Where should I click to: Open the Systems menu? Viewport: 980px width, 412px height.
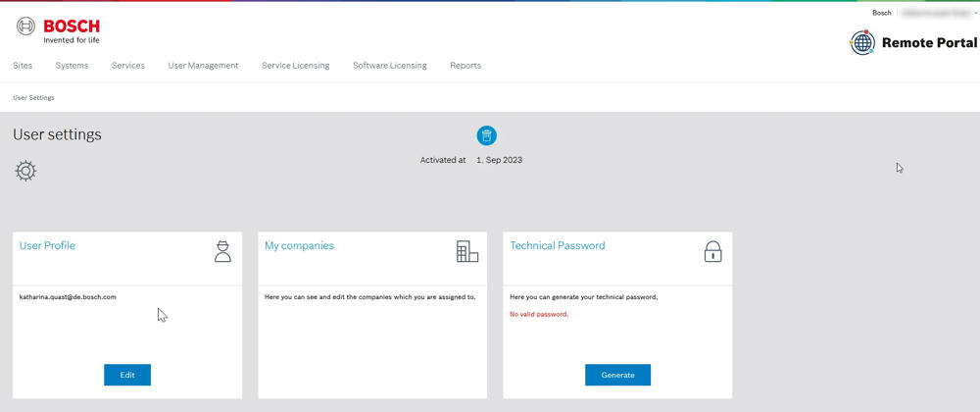tap(72, 65)
